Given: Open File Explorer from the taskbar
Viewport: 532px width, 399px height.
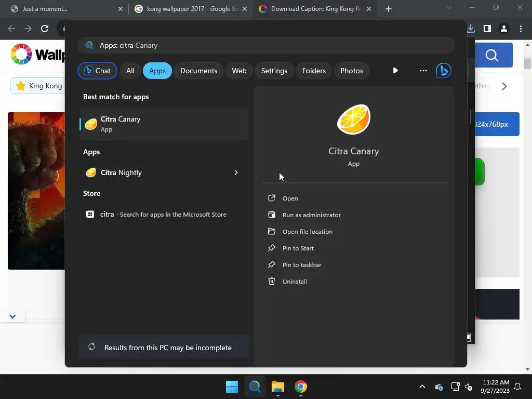Looking at the screenshot, I should (277, 387).
